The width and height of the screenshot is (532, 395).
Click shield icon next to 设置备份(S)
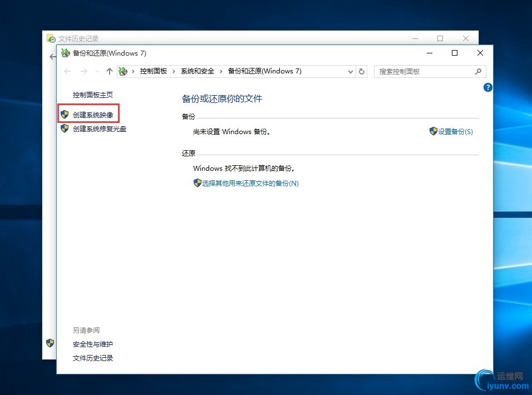434,131
